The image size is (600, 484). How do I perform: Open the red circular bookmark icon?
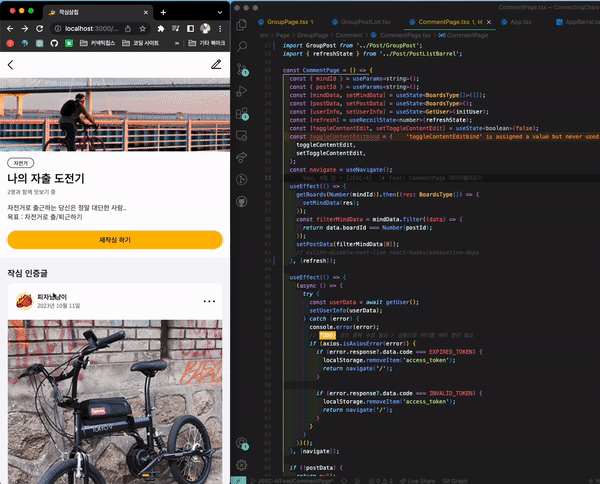(10, 43)
